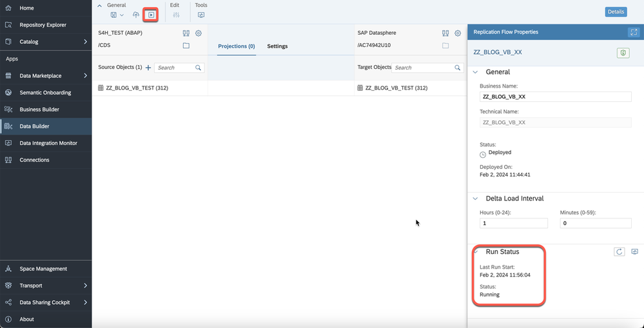Switch to the Settings tab
Viewport: 644px width, 328px height.
pos(277,46)
